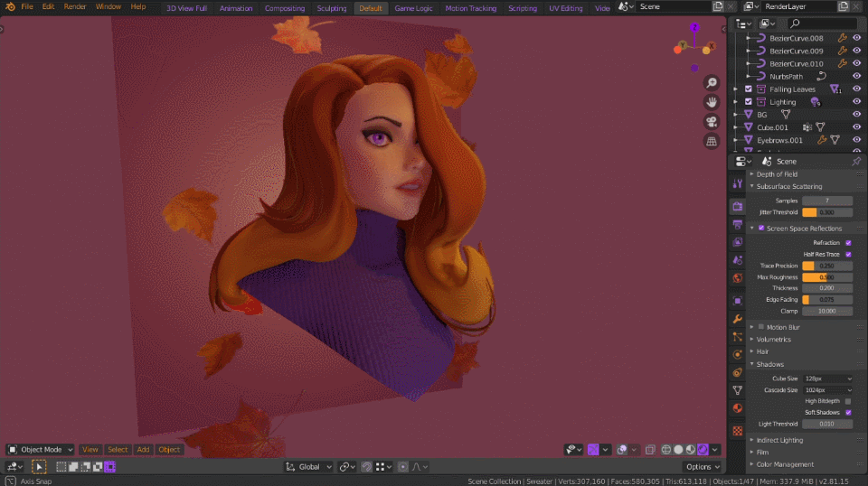Pin the Scene properties panel
This screenshot has width=868, height=486.
(x=856, y=162)
